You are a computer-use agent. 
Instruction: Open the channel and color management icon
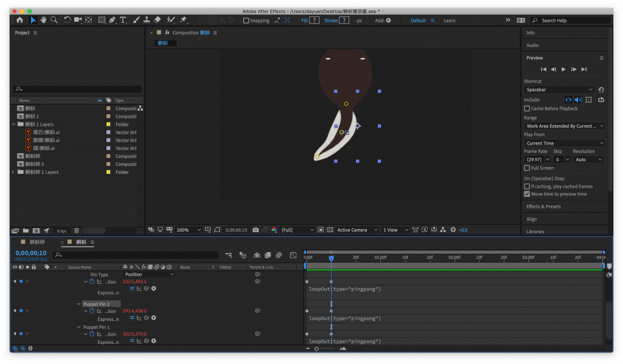click(274, 230)
